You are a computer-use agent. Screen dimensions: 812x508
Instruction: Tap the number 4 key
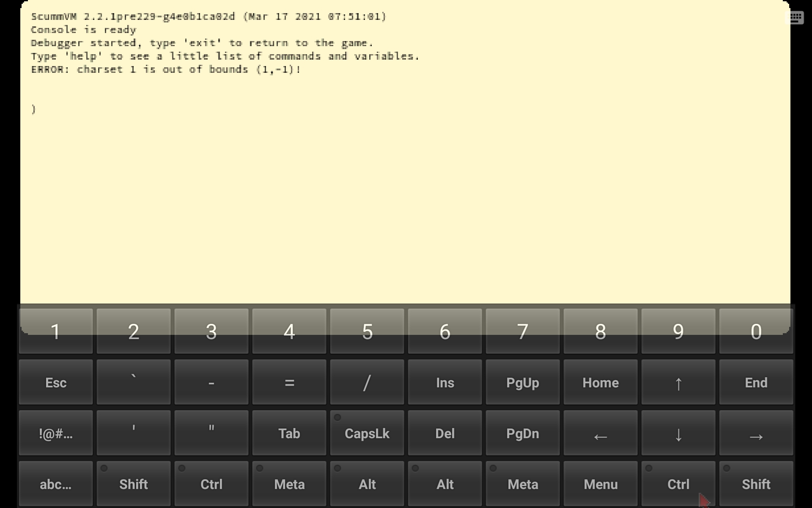coord(289,331)
